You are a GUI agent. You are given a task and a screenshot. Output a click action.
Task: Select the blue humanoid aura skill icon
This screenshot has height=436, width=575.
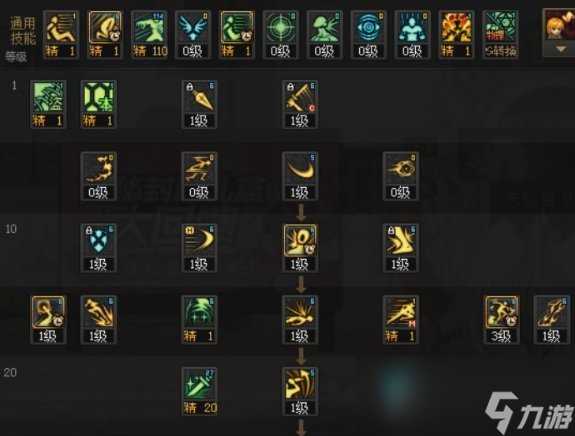coord(413,34)
